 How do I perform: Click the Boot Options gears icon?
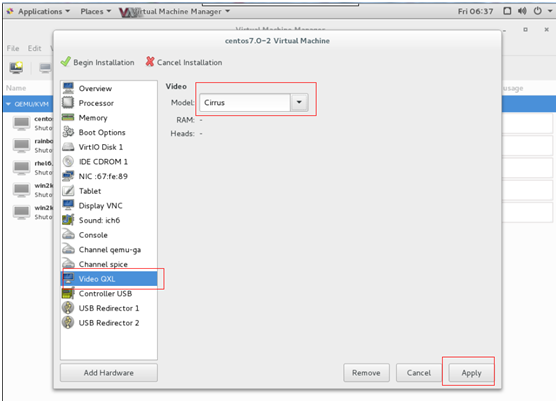coord(68,132)
